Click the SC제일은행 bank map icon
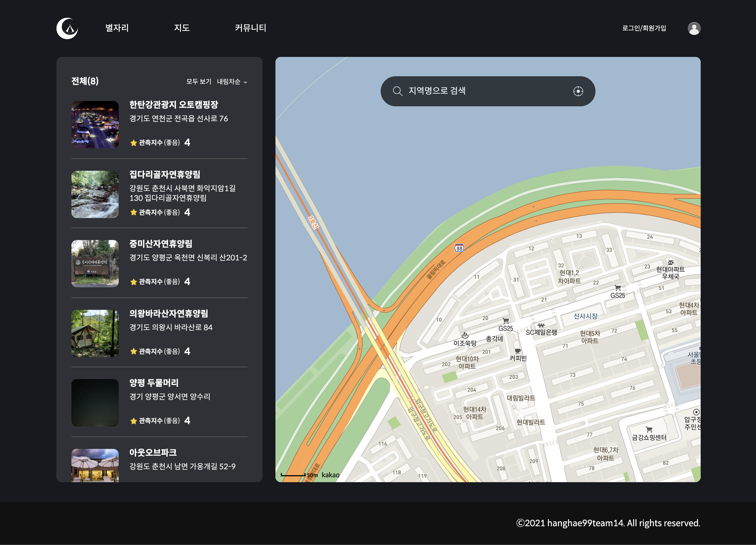Image resolution: width=756 pixels, height=545 pixels. (x=541, y=325)
